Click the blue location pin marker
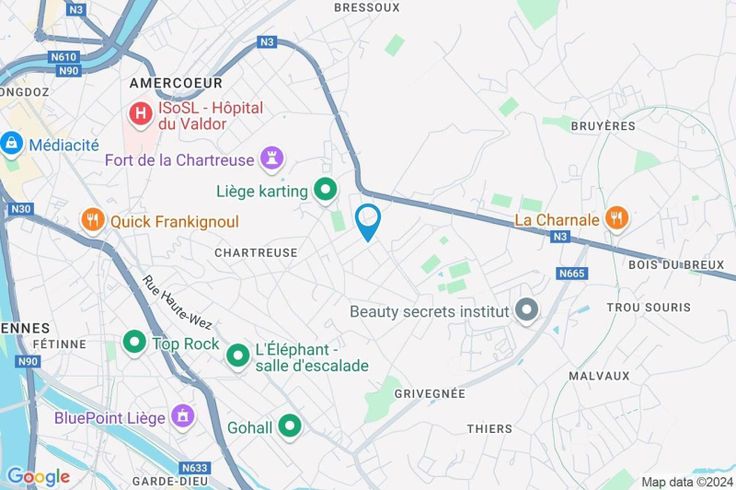The image size is (736, 490). point(368,222)
